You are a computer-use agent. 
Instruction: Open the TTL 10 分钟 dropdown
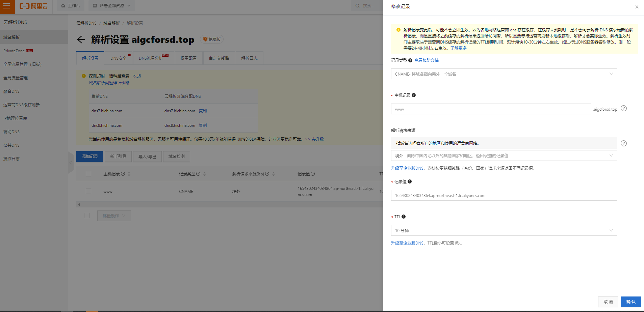504,230
